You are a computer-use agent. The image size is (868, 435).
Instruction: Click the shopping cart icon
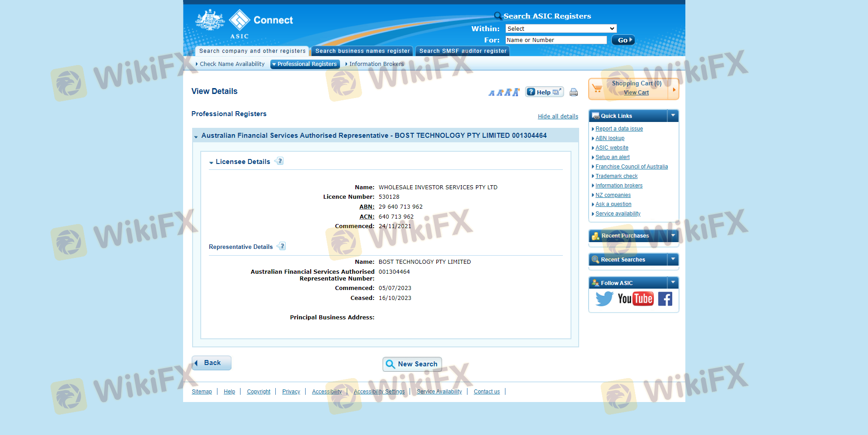point(597,89)
